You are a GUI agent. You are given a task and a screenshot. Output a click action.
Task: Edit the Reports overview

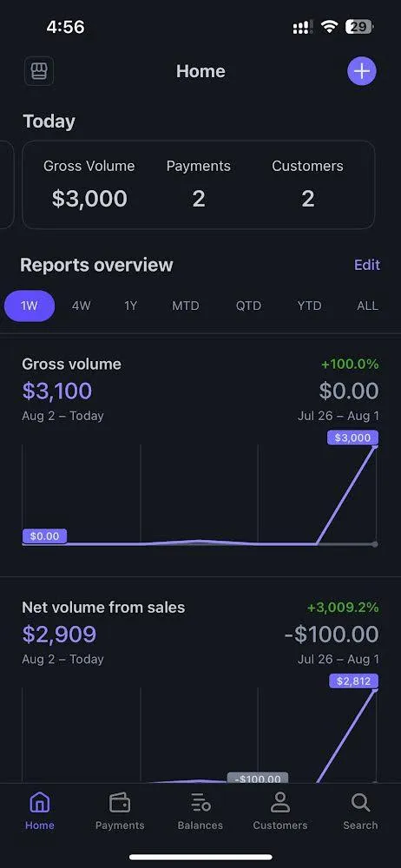tap(367, 265)
